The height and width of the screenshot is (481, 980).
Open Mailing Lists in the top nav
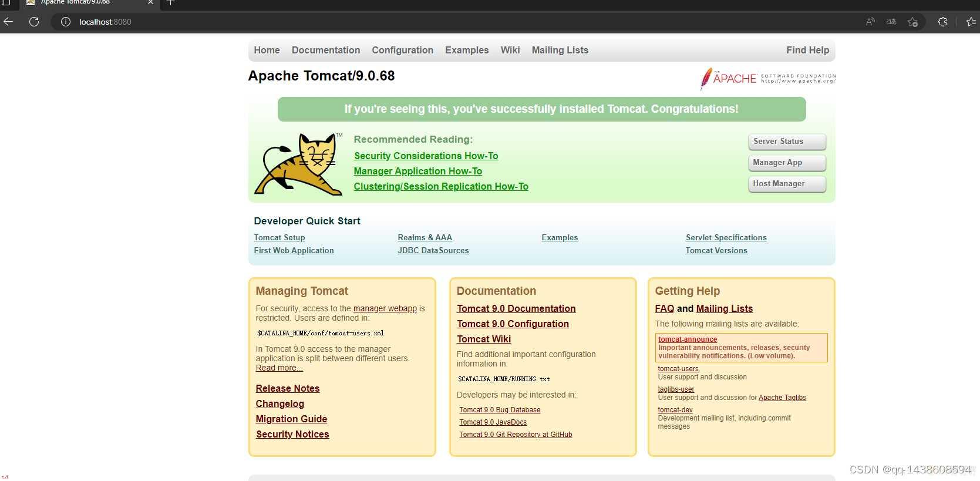pyautogui.click(x=560, y=51)
